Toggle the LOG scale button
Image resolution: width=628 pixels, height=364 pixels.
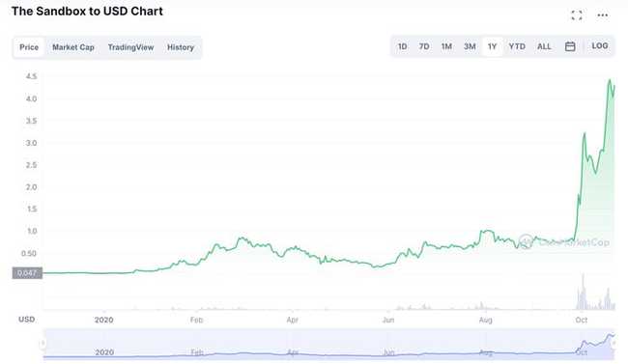pyautogui.click(x=600, y=46)
